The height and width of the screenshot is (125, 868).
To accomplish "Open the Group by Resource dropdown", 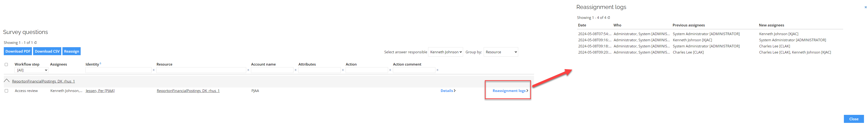I will [500, 52].
